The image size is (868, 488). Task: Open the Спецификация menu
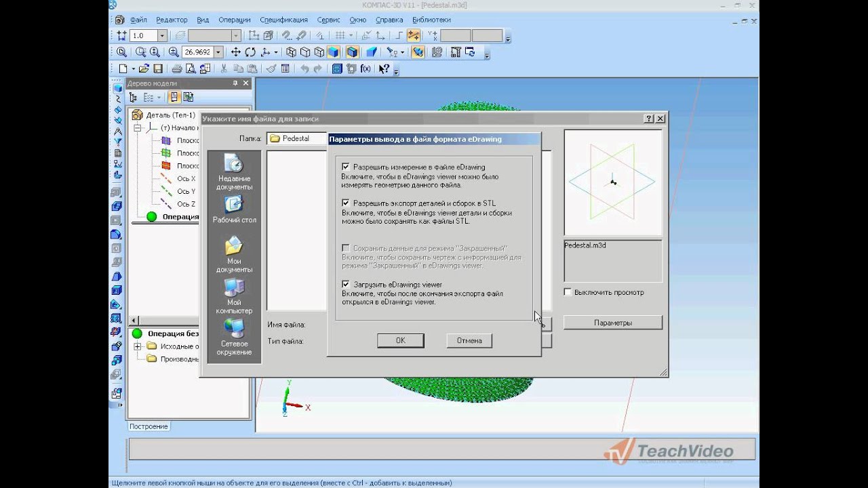point(283,20)
